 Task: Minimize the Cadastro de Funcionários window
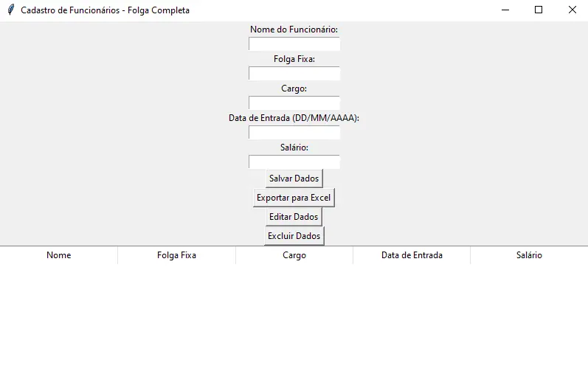(x=505, y=10)
